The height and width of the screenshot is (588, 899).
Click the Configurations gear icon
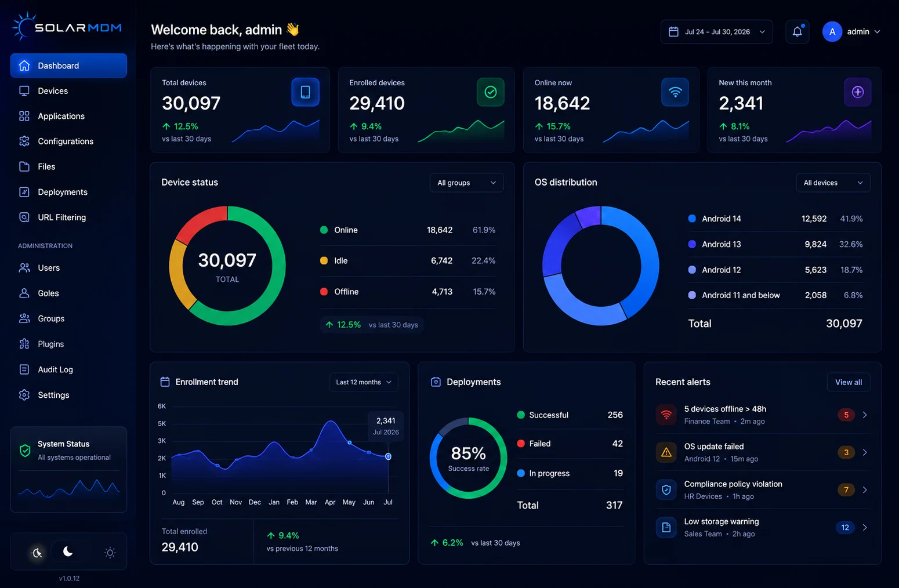point(24,141)
